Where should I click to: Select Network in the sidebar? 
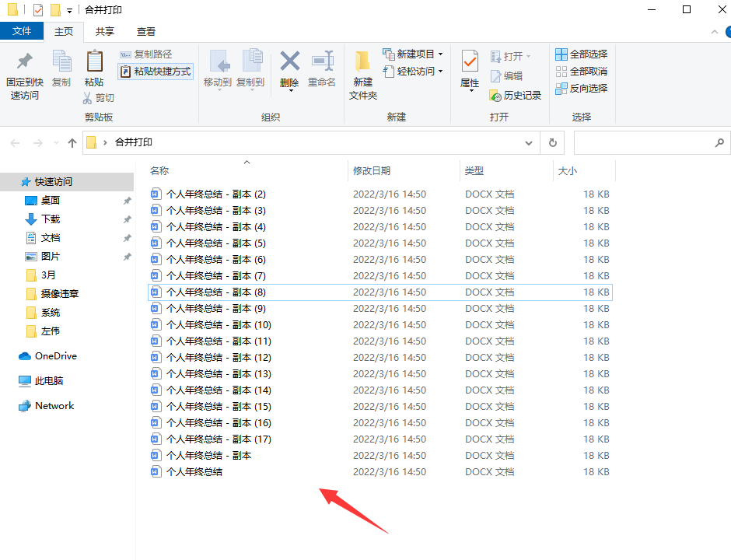[x=54, y=406]
